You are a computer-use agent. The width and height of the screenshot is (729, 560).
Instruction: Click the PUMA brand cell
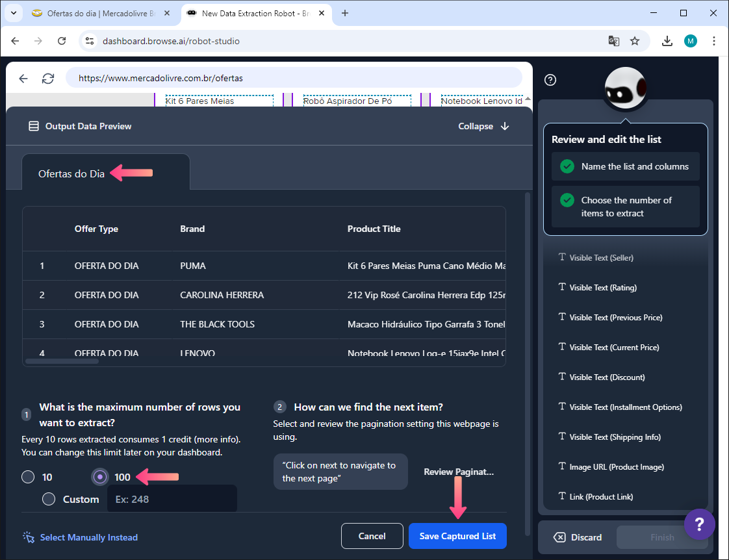coord(193,266)
